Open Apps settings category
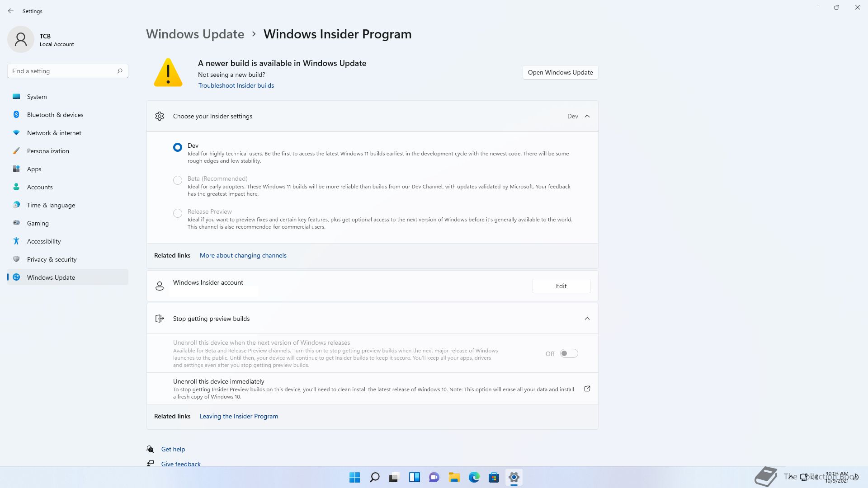Viewport: 868px width, 488px height. tap(68, 169)
